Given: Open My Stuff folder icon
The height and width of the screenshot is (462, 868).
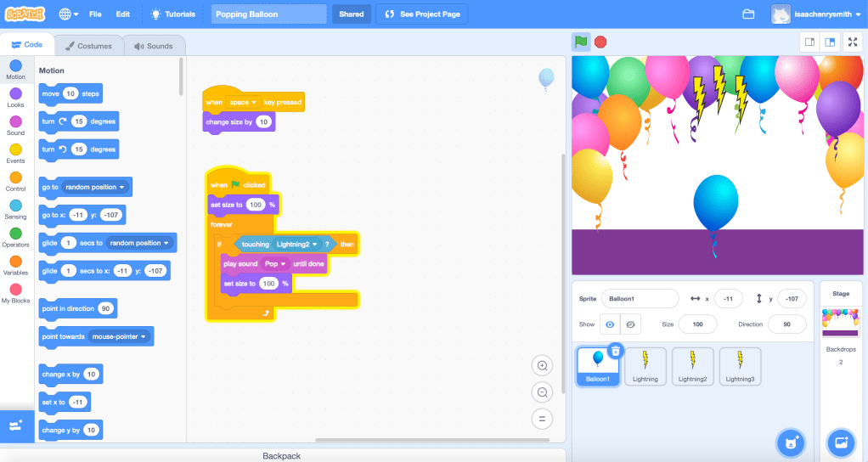Looking at the screenshot, I should coord(748,14).
